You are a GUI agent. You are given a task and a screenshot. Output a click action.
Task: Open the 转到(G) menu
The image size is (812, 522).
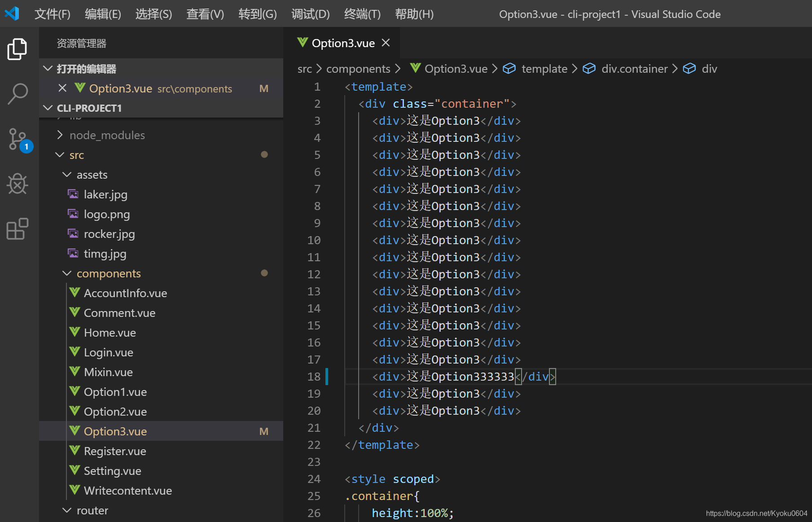[258, 14]
